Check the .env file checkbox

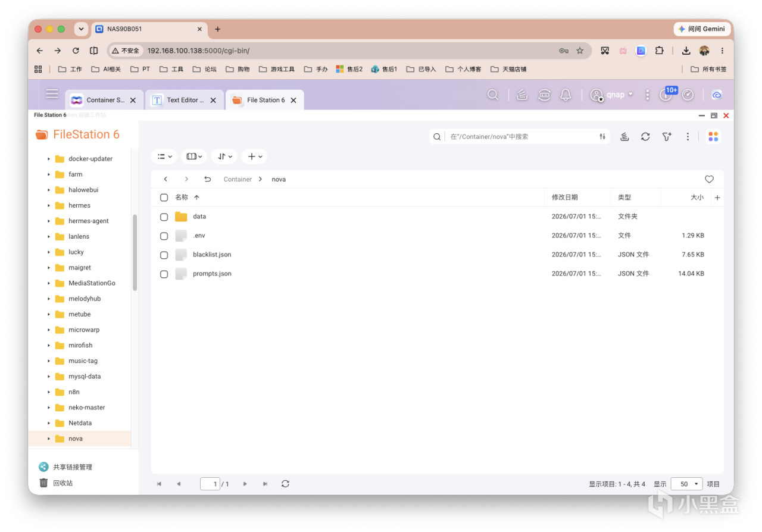164,236
